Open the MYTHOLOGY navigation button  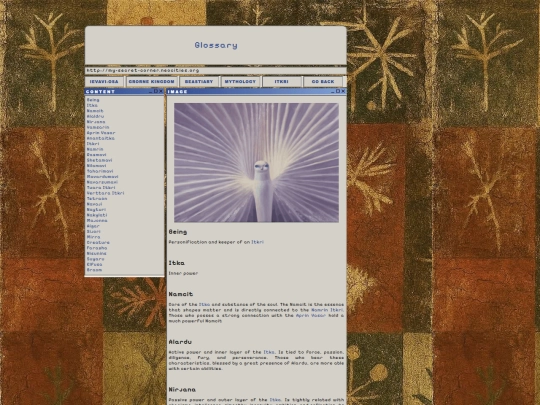coord(240,82)
